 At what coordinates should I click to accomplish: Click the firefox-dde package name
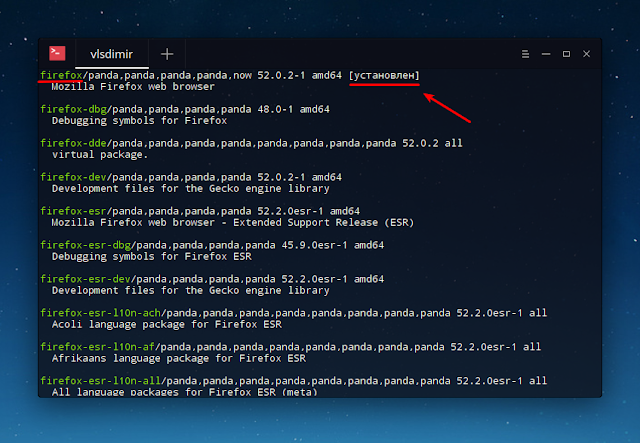[73, 143]
